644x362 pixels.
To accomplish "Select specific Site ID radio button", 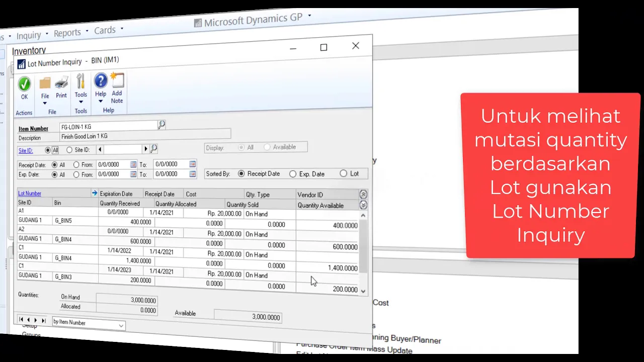I will point(69,150).
